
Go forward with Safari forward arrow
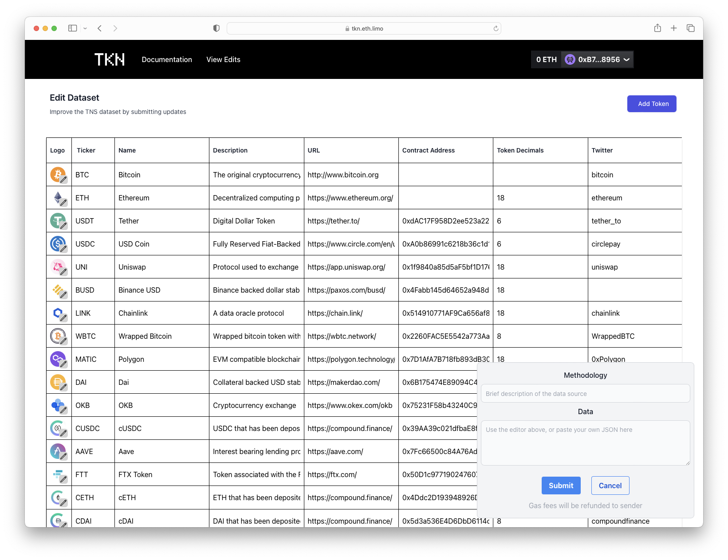(115, 28)
